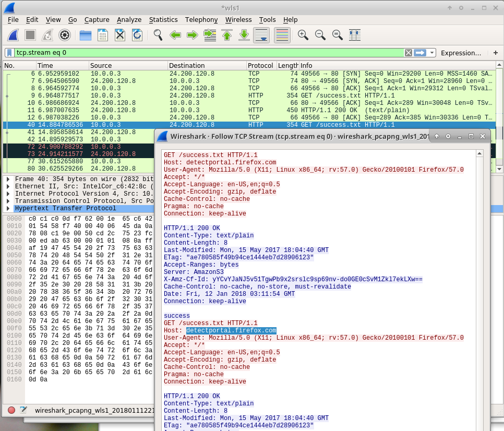Start a new capture with the shark fin icon
This screenshot has height=431, width=504.
point(13,35)
